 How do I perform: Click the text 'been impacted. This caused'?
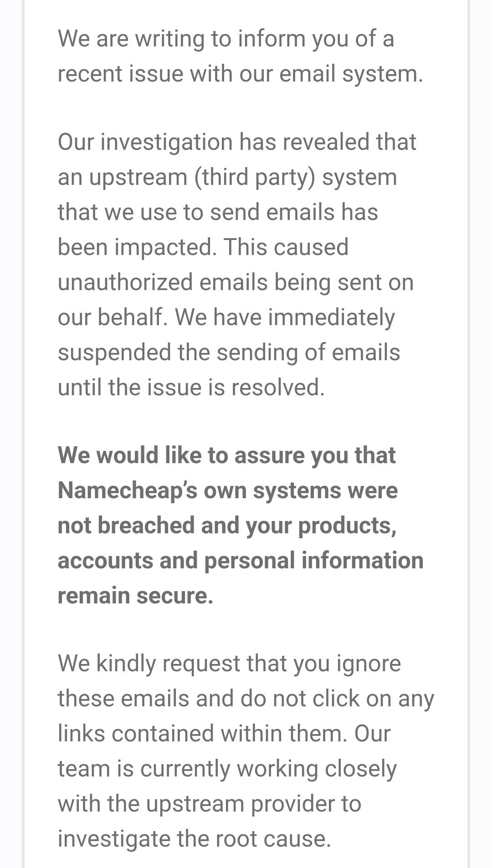tap(203, 247)
